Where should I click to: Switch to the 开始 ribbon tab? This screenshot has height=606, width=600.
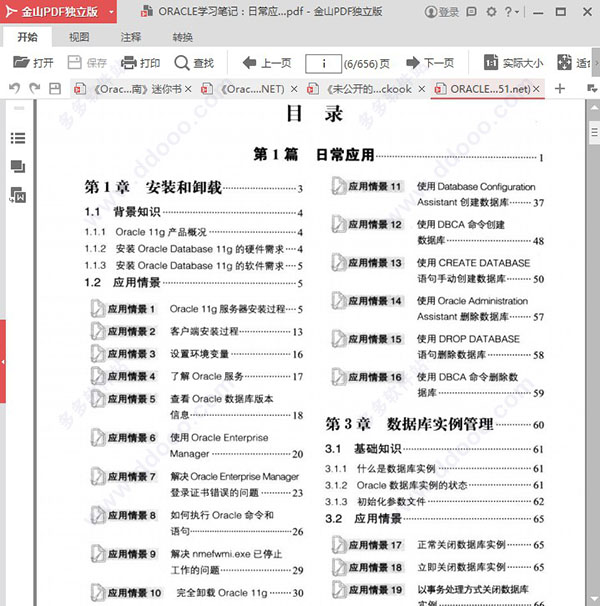point(27,37)
